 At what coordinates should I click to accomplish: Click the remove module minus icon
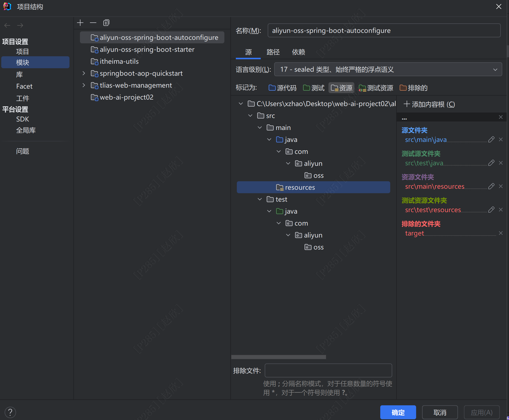pyautogui.click(x=93, y=23)
